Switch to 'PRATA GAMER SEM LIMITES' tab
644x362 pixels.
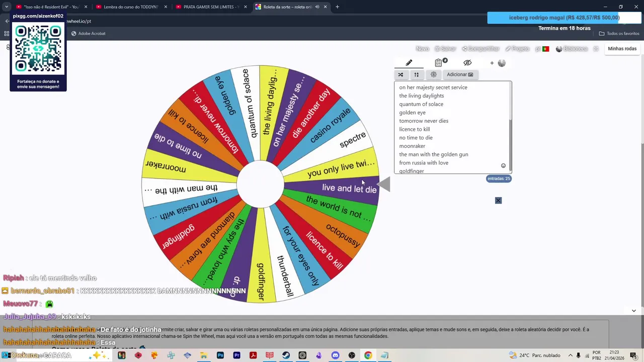pyautogui.click(x=210, y=7)
